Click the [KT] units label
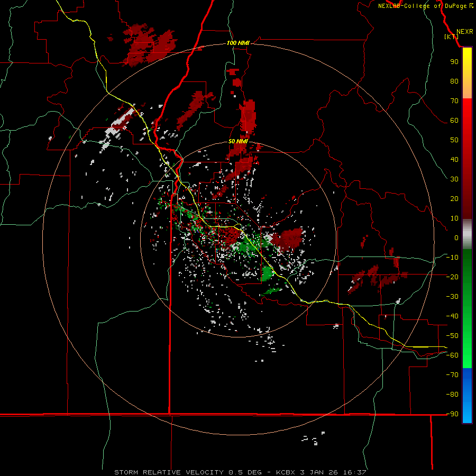Screen dimensions: 476x476 (x=452, y=36)
